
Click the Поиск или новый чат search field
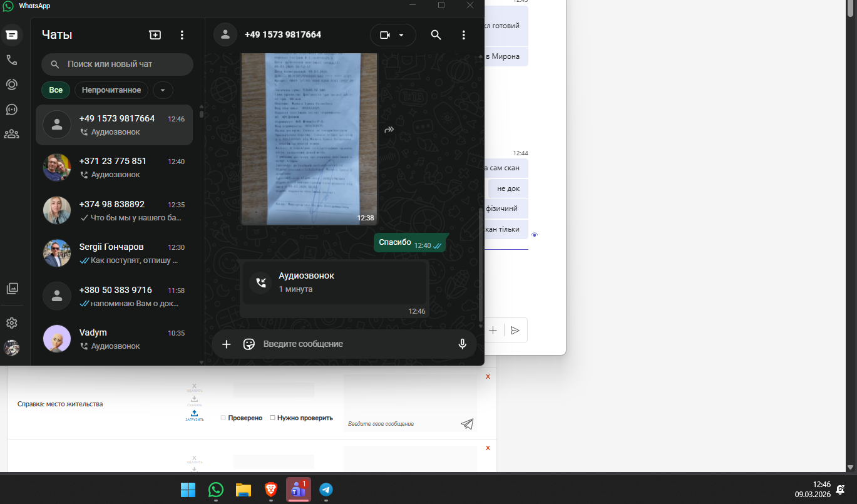pyautogui.click(x=117, y=64)
